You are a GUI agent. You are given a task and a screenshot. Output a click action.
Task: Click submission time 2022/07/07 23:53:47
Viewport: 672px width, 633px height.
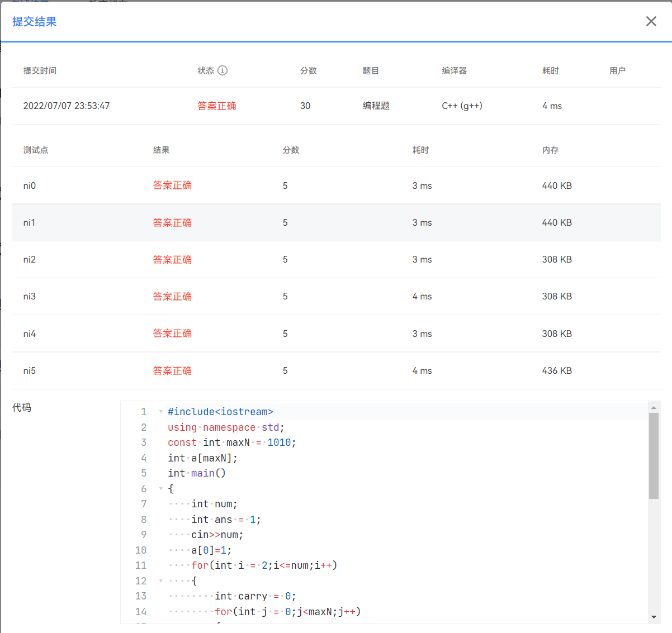67,106
